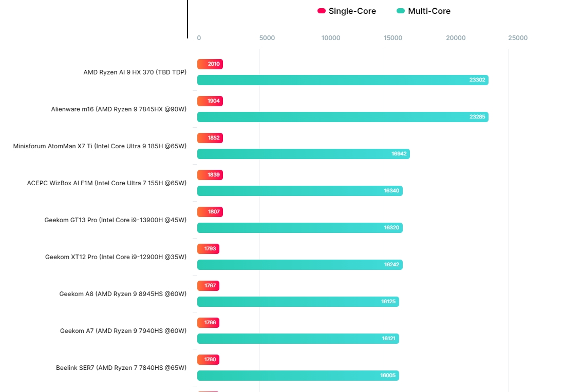
Task: Click the red Single-Core legend swatch
Action: tap(322, 11)
